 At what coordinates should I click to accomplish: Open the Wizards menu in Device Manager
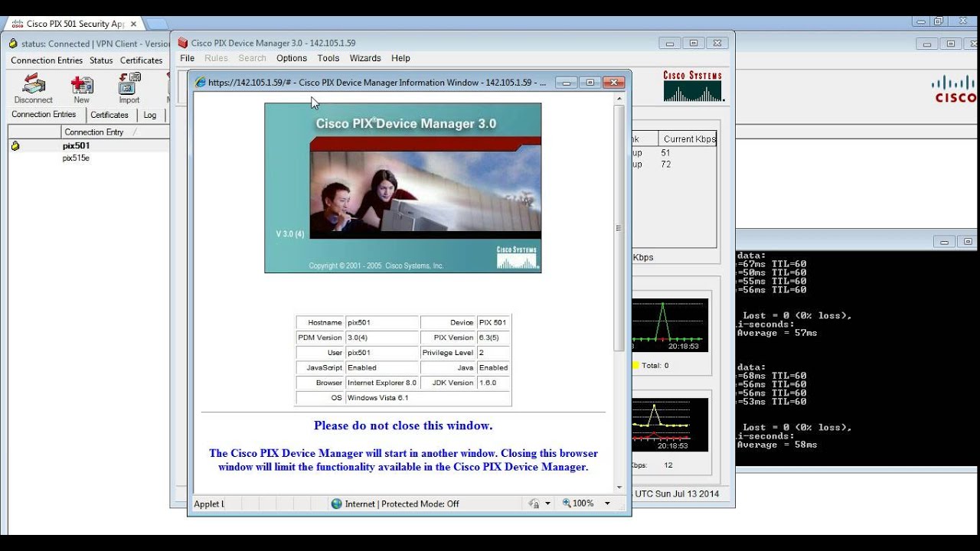(x=365, y=58)
